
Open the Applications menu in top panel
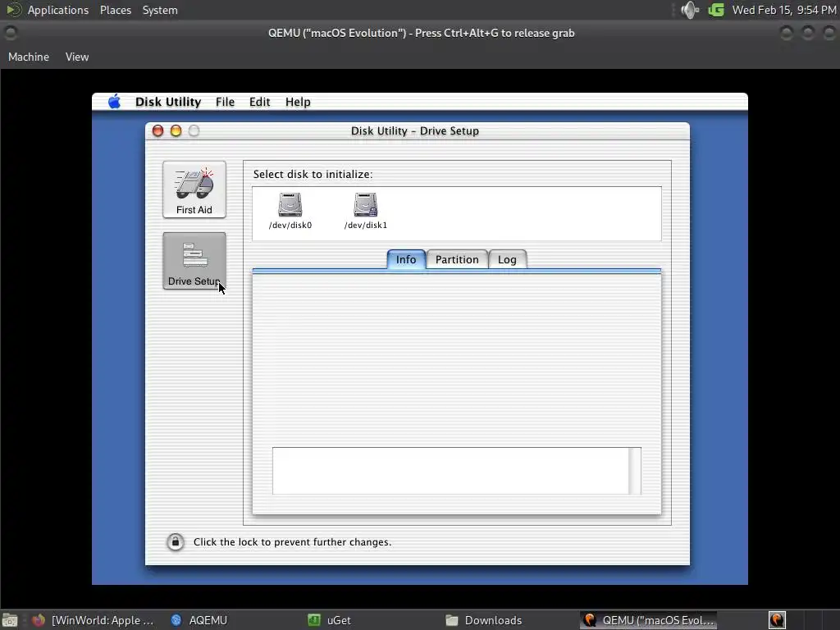click(58, 10)
